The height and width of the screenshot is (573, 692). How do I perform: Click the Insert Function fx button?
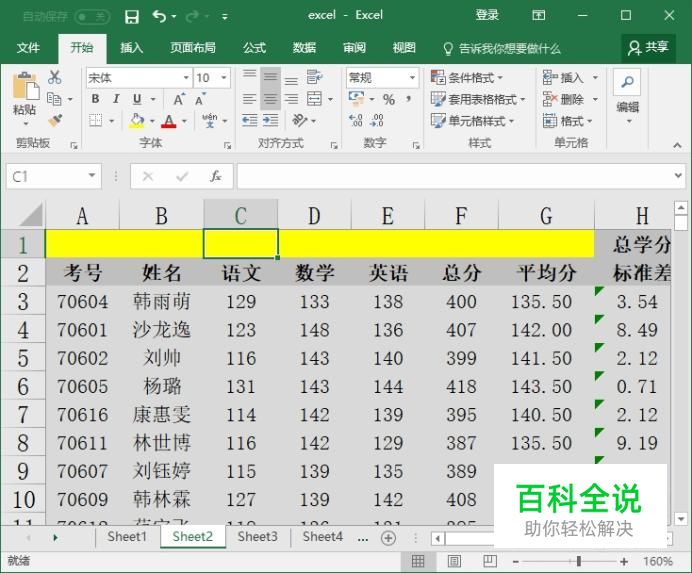(215, 176)
